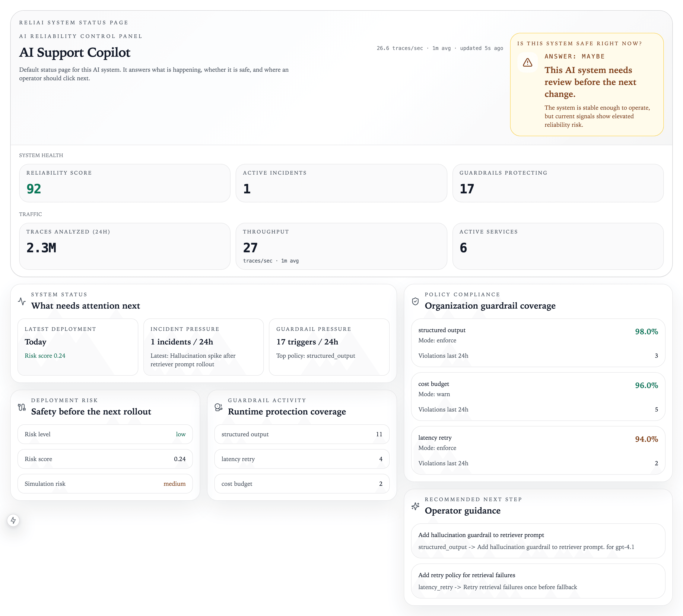The width and height of the screenshot is (683, 616).
Task: Click the lightning bolt quick-action button
Action: [13, 521]
